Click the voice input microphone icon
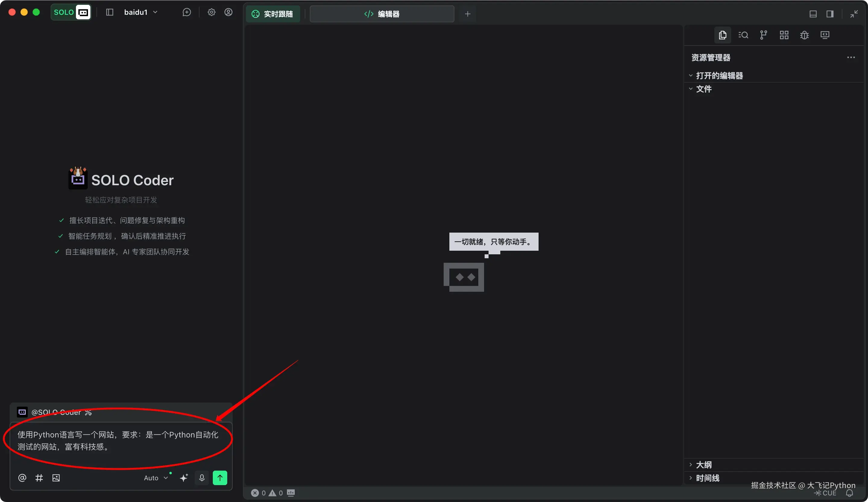Image resolution: width=868 pixels, height=502 pixels. coord(202,478)
